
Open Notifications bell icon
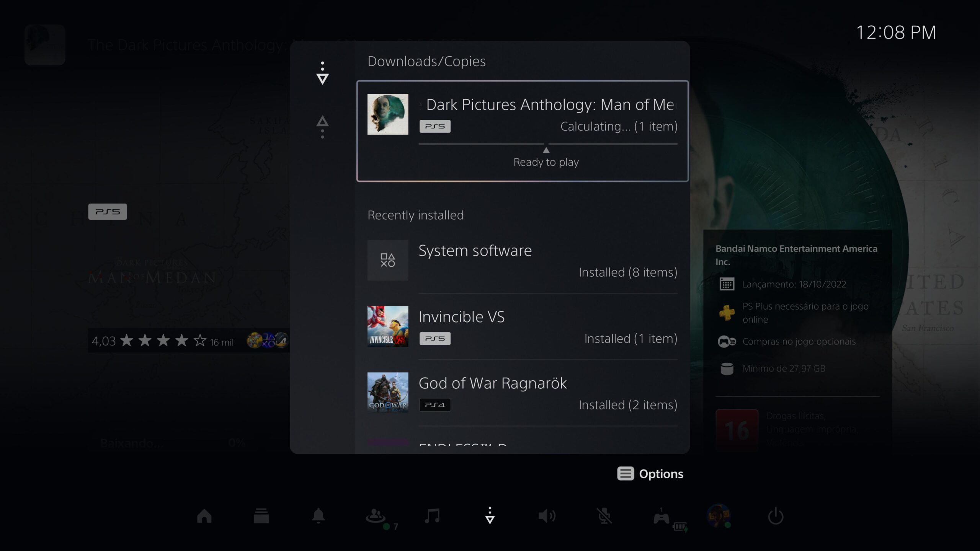coord(318,516)
